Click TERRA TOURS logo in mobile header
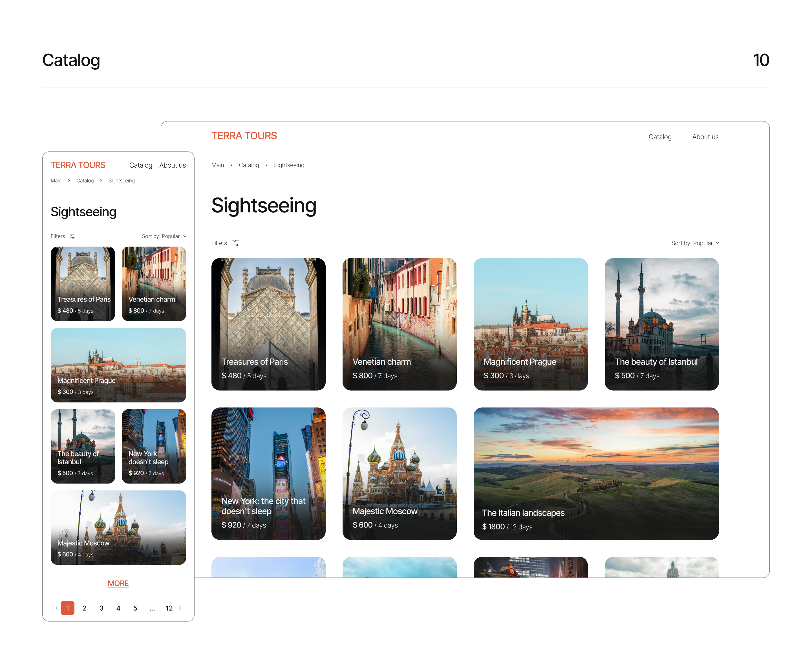 pos(78,165)
